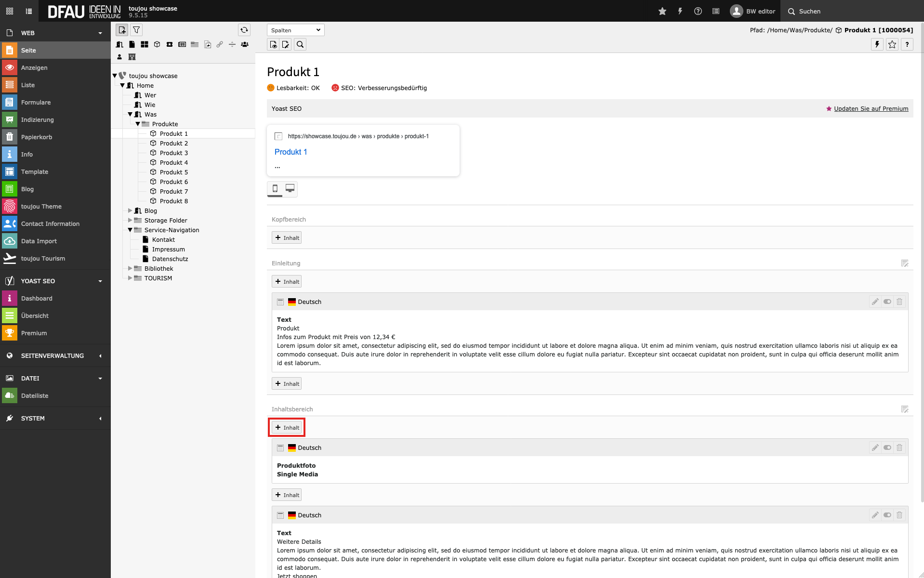Click the refresh page tree icon
924x578 pixels.
click(x=244, y=30)
